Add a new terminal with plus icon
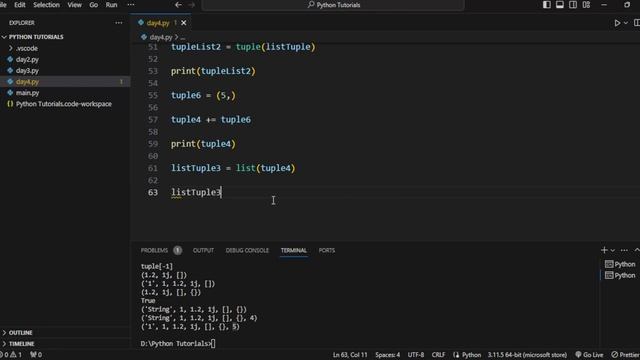Viewport: 640px width, 360px height. point(604,250)
